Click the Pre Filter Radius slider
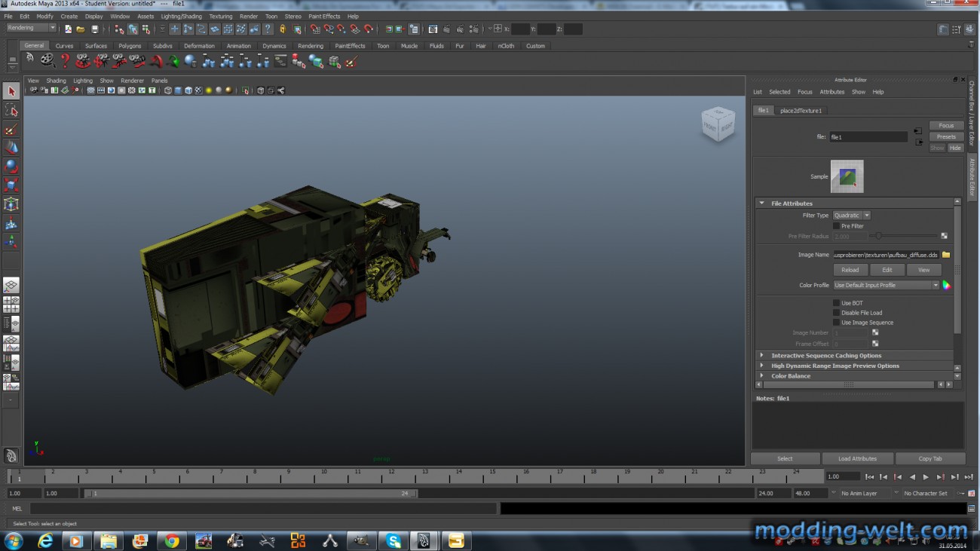Viewport: 980px width, 551px height. 905,237
